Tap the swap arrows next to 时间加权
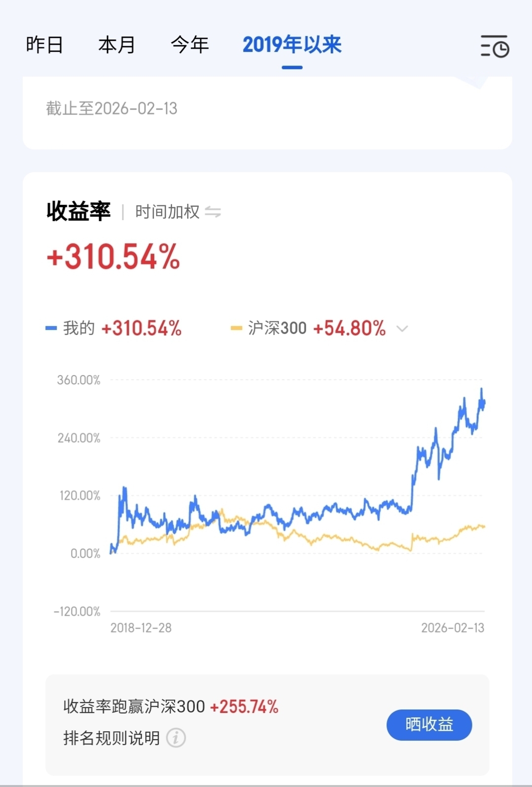Image resolution: width=532 pixels, height=787 pixels. [x=213, y=212]
